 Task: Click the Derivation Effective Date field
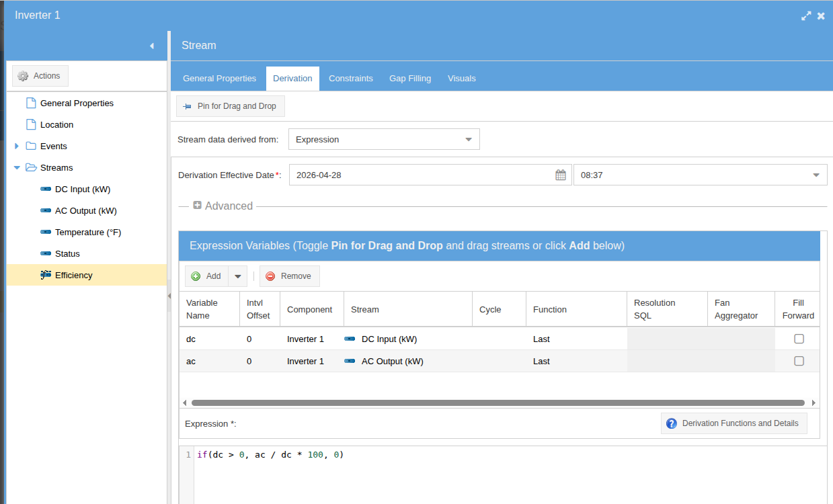(421, 175)
